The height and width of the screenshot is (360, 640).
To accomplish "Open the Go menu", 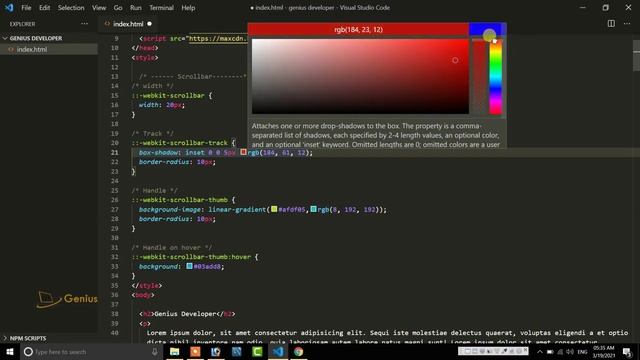I will click(x=118, y=8).
